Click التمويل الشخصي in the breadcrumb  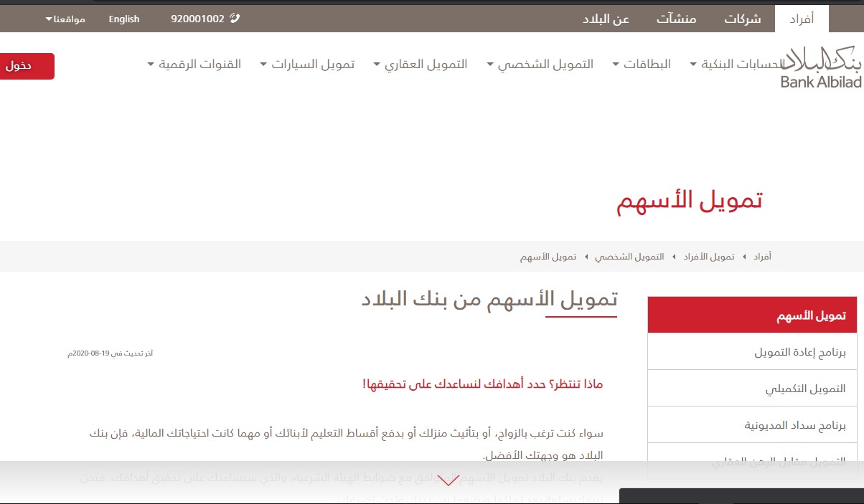pyautogui.click(x=630, y=257)
